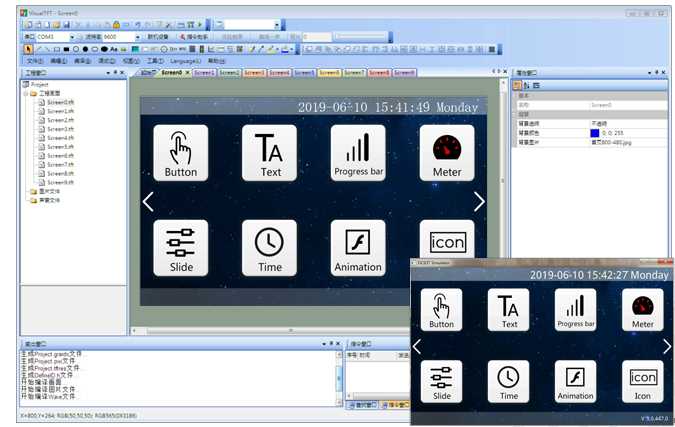Click the Animation tile in the simulator window
This screenshot has width=675, height=427.
coord(576,381)
